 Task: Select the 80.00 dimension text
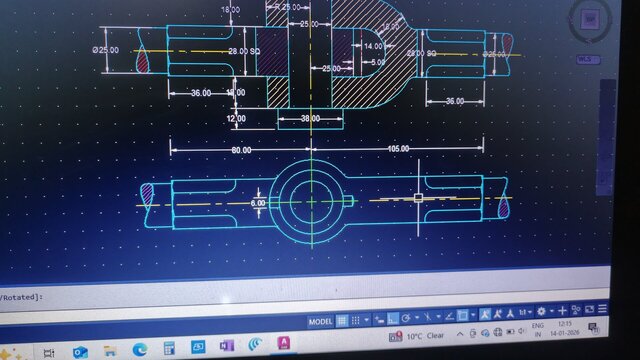[241, 150]
